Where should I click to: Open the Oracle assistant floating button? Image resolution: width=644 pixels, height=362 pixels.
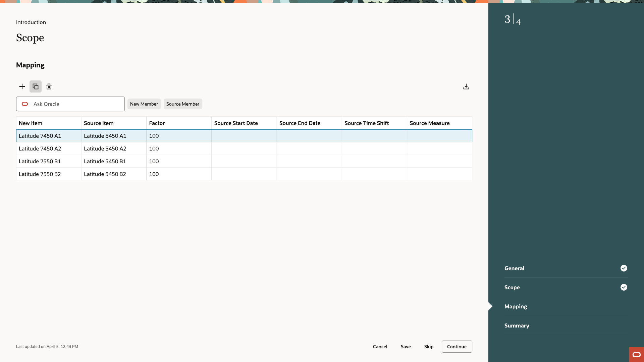(x=637, y=355)
